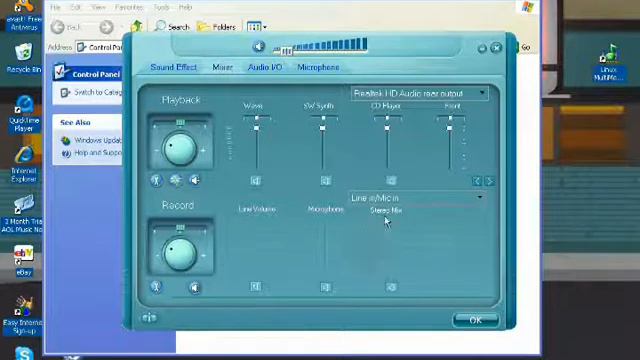Mute the CD Player channel

click(x=391, y=180)
